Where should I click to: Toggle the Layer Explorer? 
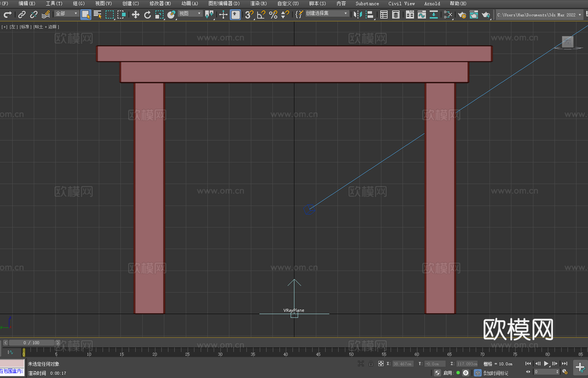pyautogui.click(x=396, y=14)
